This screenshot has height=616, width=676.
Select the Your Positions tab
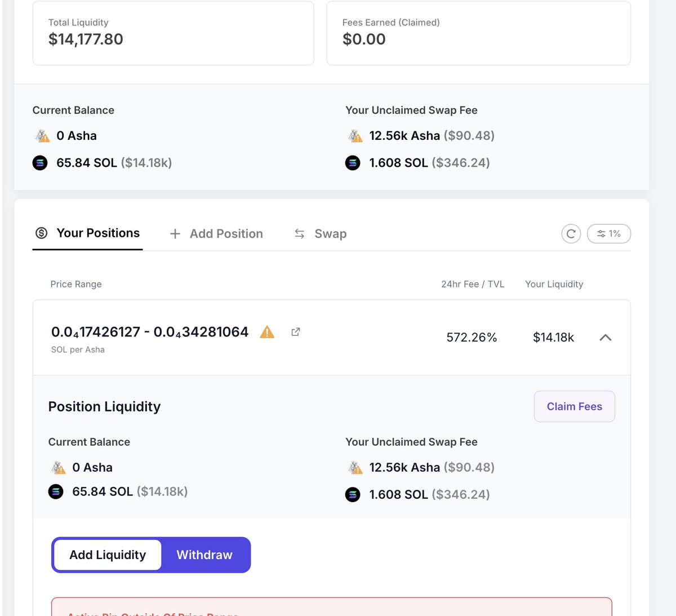87,233
